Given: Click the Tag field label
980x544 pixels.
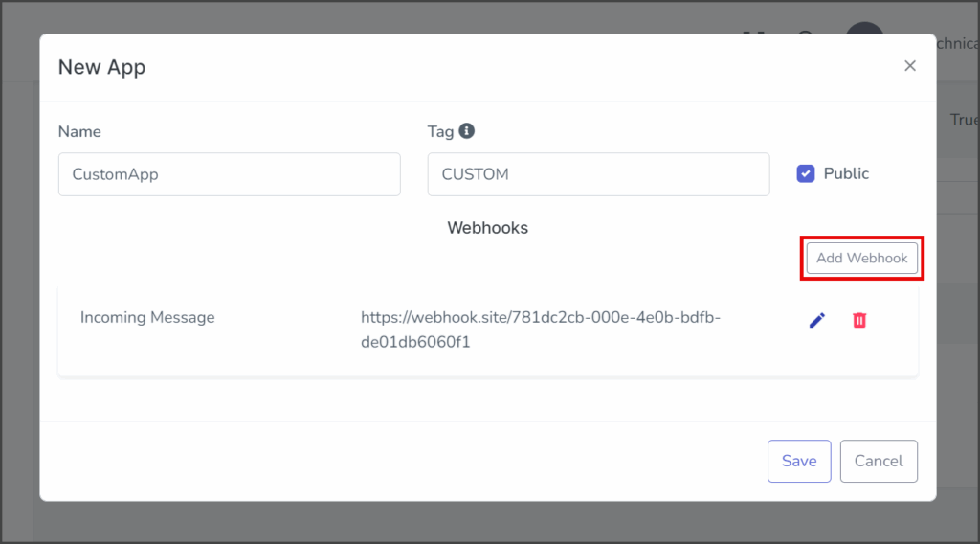Looking at the screenshot, I should tap(440, 131).
